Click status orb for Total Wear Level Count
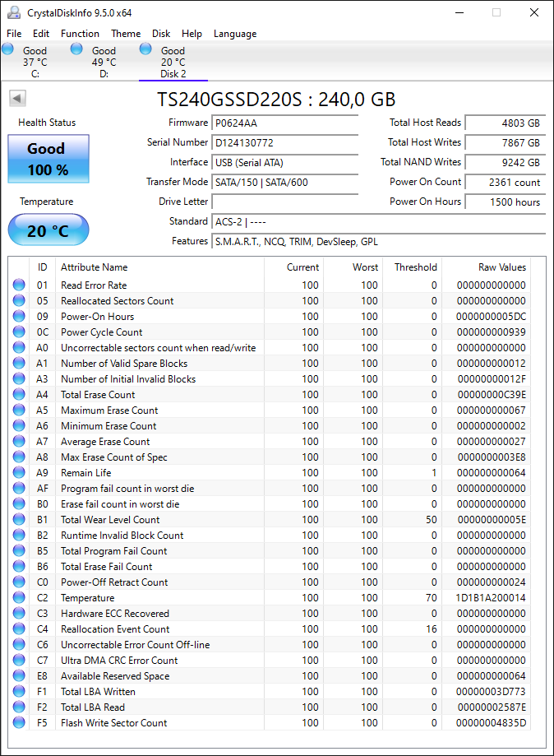 (19, 519)
